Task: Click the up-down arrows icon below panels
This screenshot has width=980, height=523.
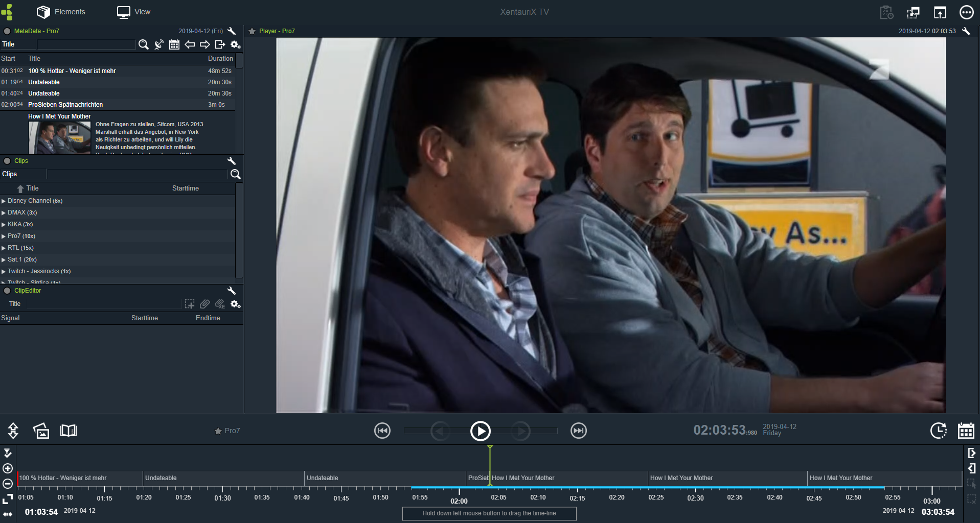Action: [13, 431]
